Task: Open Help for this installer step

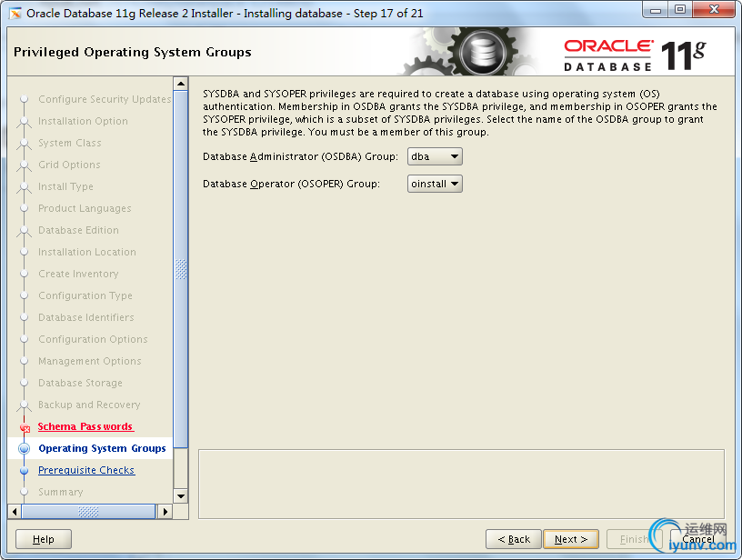Action: [x=44, y=539]
